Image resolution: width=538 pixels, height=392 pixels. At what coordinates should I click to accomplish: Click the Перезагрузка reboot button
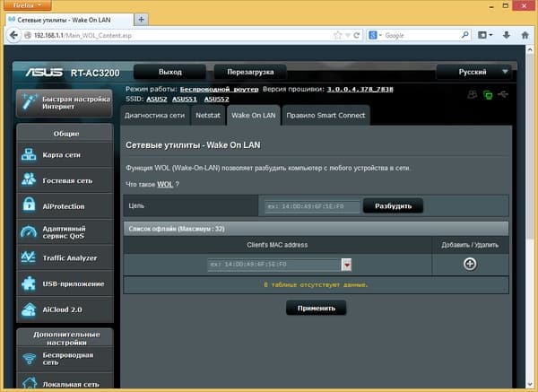coord(250,72)
